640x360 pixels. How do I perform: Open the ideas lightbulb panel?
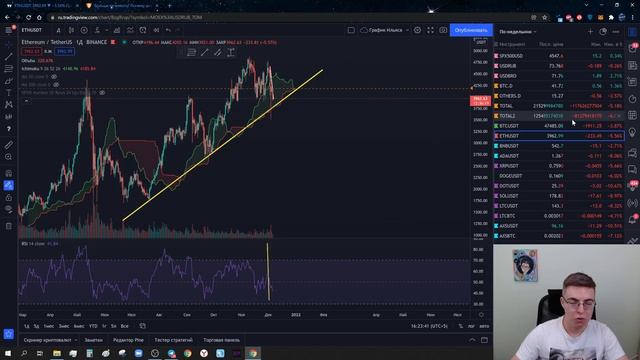pos(633,132)
